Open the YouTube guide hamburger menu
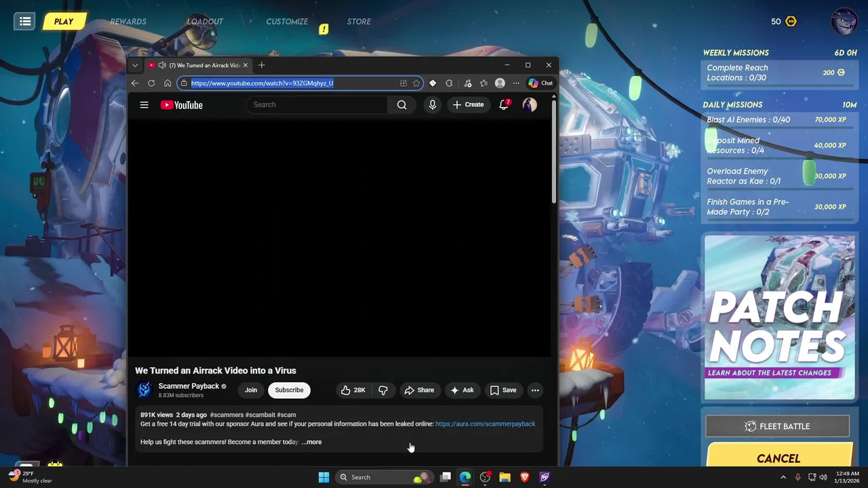The width and height of the screenshot is (868, 488). pos(144,105)
